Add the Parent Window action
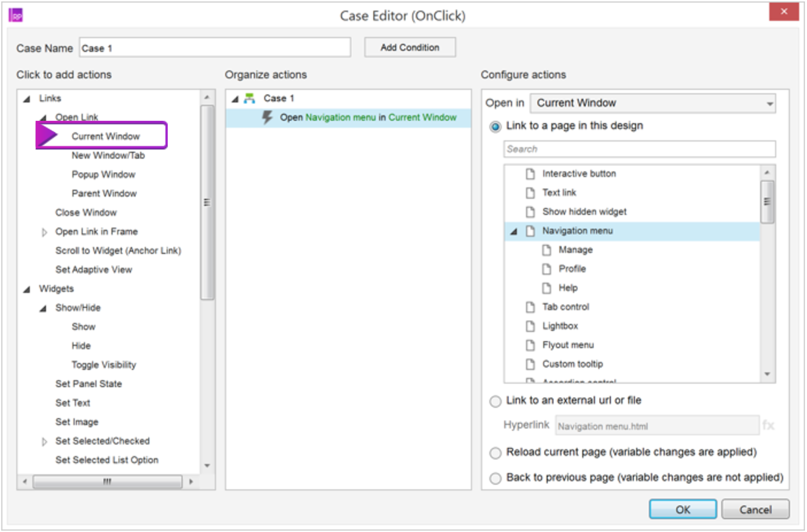The height and width of the screenshot is (532, 807). [x=104, y=193]
